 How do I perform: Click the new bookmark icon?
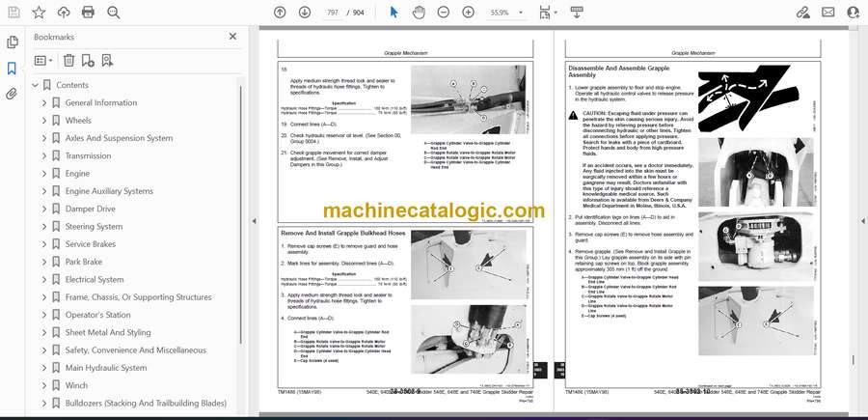(88, 61)
